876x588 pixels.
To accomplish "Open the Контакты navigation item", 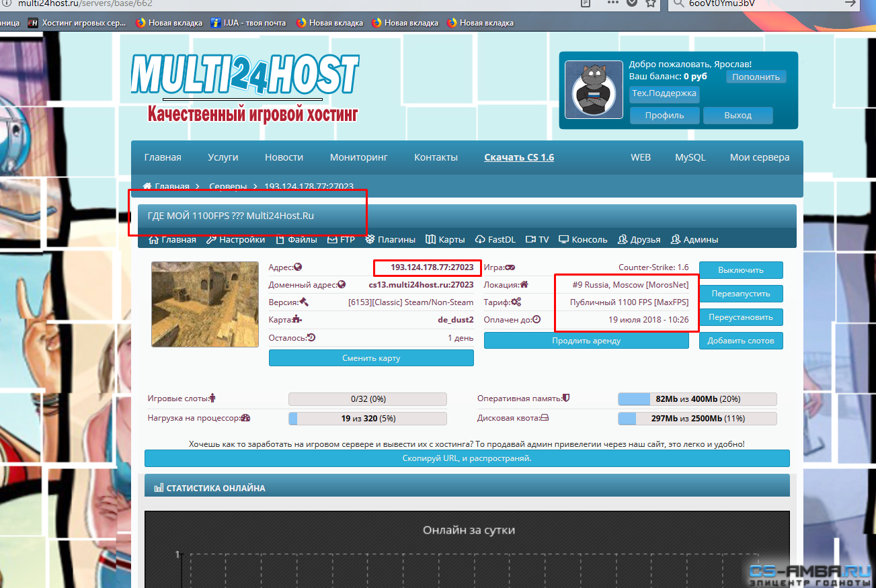I will click(436, 157).
